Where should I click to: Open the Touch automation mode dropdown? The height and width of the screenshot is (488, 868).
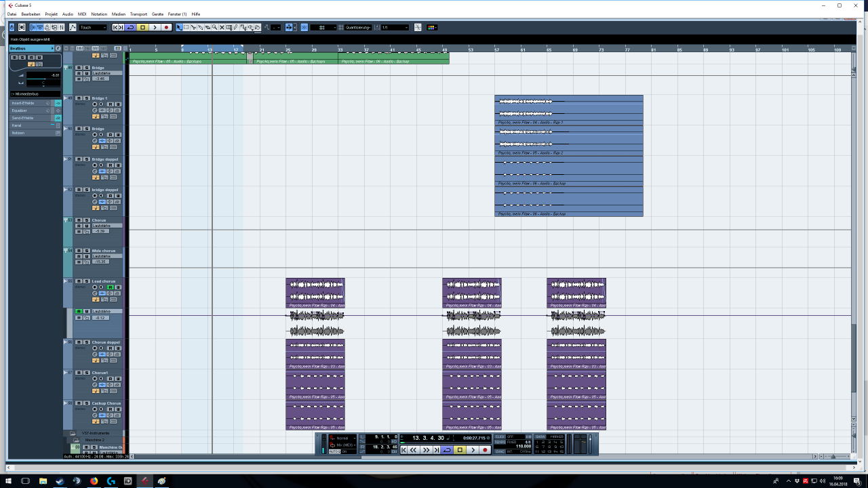point(93,27)
